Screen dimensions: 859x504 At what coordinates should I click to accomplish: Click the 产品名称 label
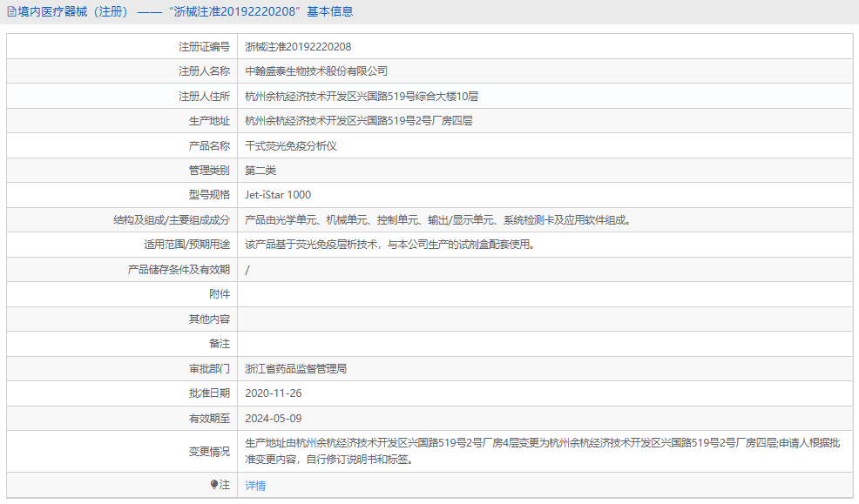click(x=209, y=145)
